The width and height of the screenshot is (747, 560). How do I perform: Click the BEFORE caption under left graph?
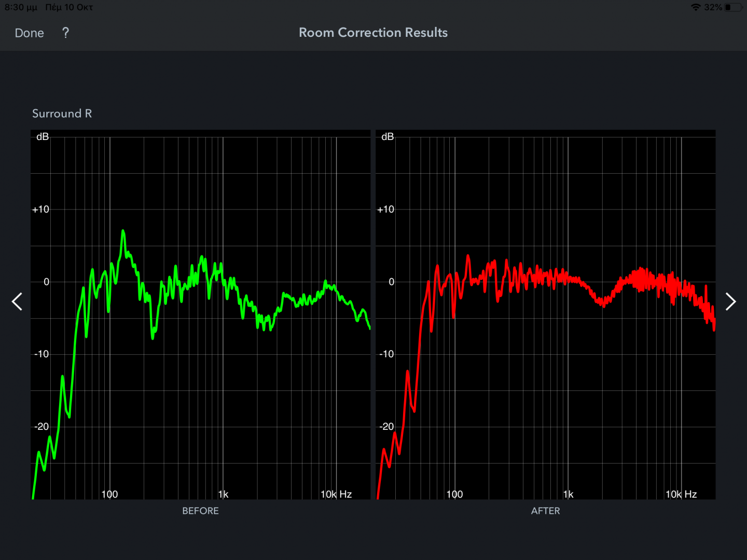click(200, 511)
